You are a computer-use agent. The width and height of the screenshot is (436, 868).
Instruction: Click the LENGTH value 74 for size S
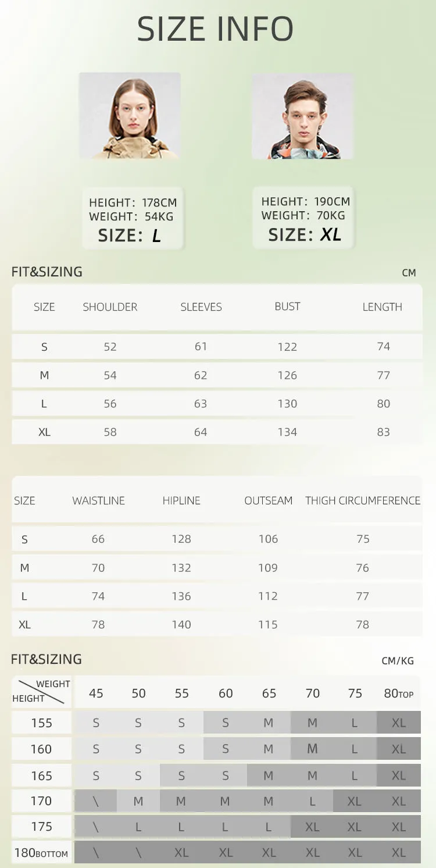tap(384, 346)
